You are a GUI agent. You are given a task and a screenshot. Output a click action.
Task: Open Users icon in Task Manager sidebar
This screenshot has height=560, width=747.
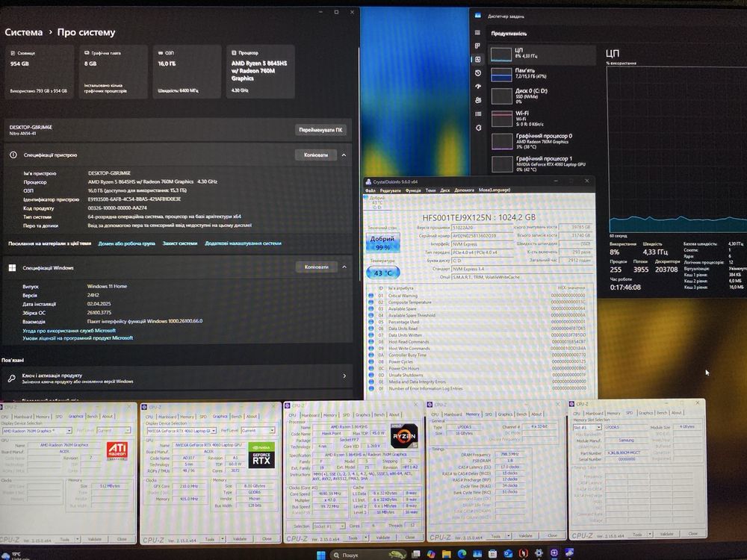(478, 100)
